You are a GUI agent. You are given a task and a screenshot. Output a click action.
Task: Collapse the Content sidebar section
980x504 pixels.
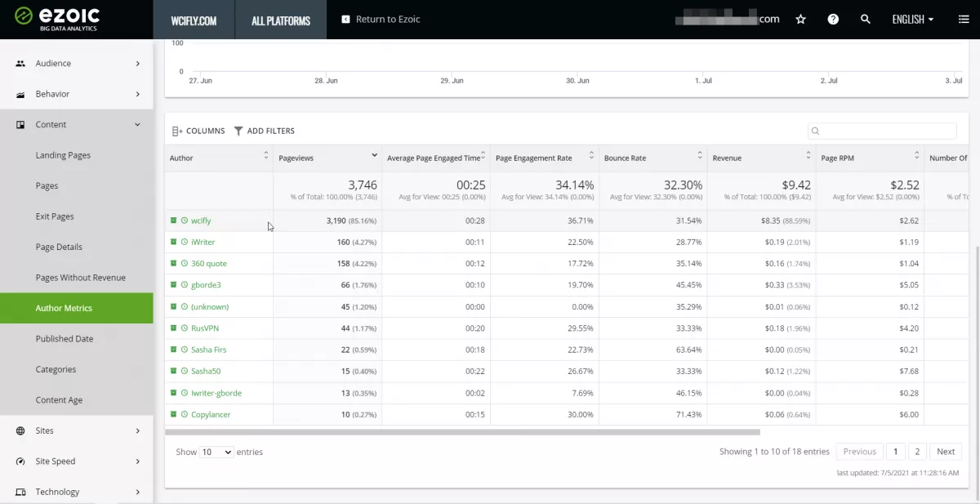[77, 124]
